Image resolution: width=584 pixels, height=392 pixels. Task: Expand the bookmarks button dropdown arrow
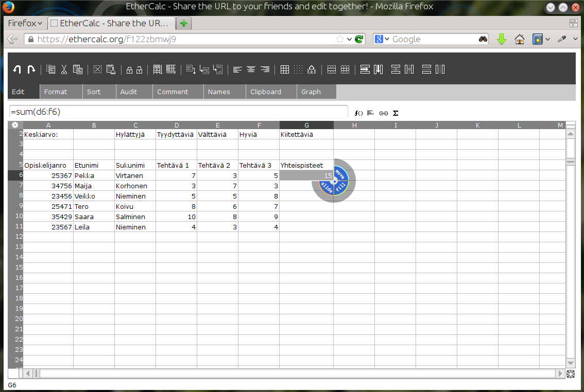coord(547,39)
